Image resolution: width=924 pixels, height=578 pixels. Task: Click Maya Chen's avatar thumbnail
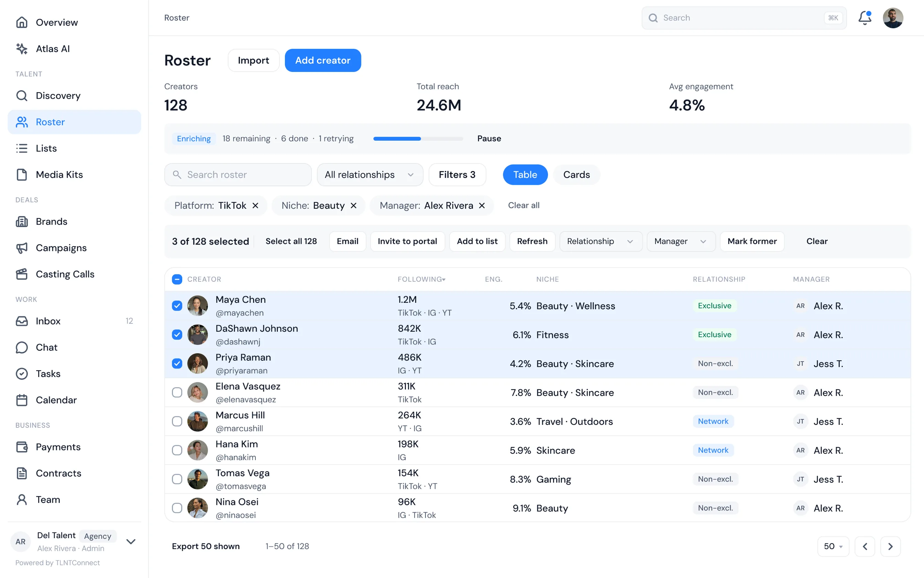[x=197, y=306]
